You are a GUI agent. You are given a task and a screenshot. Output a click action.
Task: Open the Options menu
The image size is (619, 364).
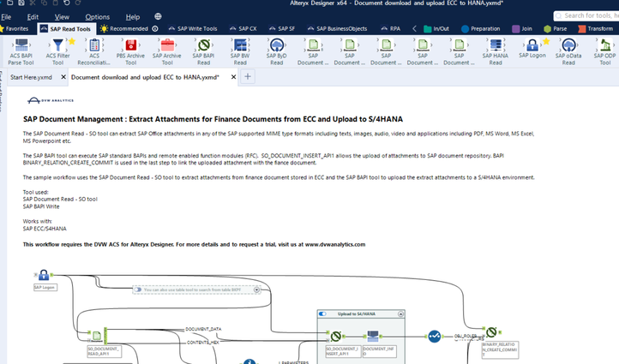98,17
